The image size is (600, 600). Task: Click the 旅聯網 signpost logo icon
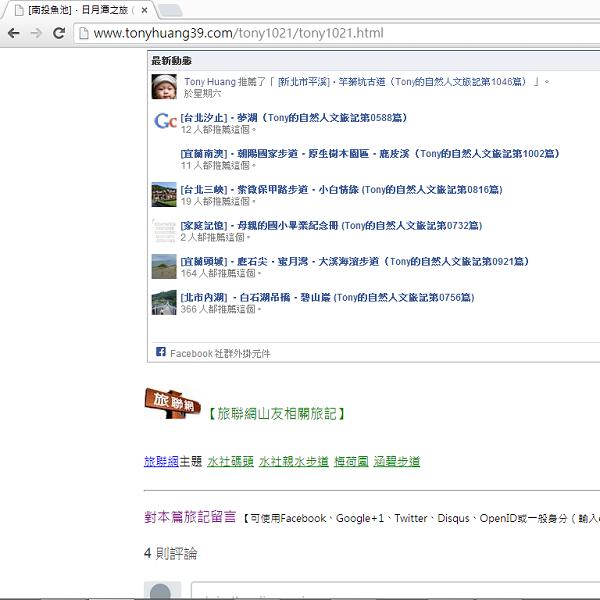pos(173,403)
